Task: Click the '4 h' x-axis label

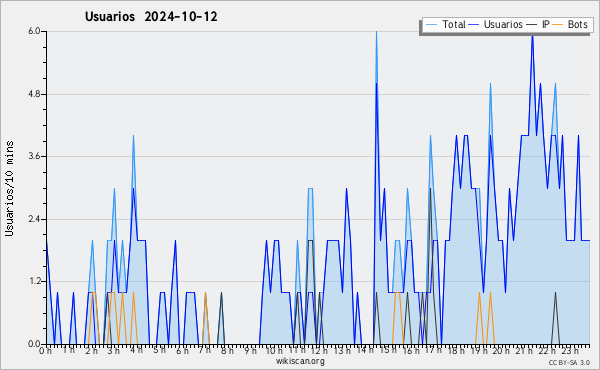Action: (x=136, y=350)
